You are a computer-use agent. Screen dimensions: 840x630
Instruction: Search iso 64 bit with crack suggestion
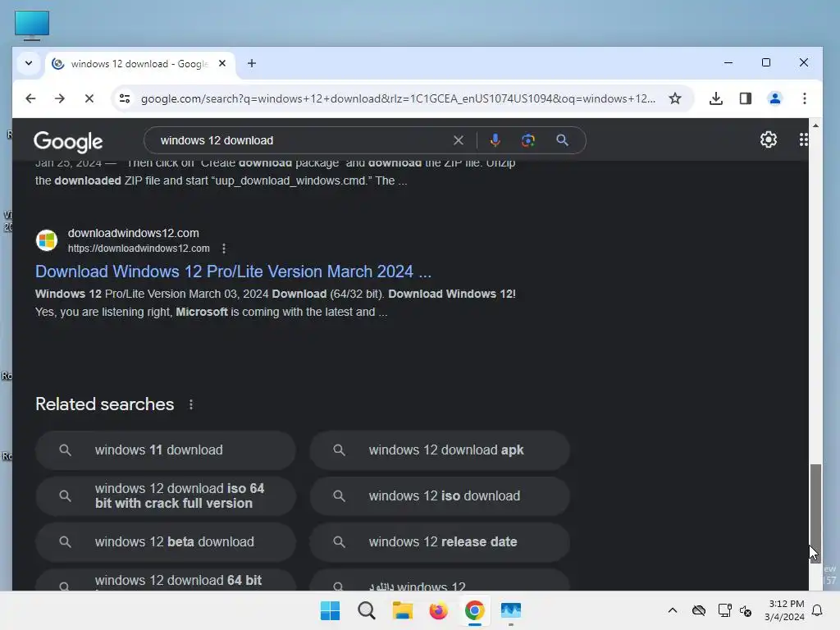tap(166, 496)
